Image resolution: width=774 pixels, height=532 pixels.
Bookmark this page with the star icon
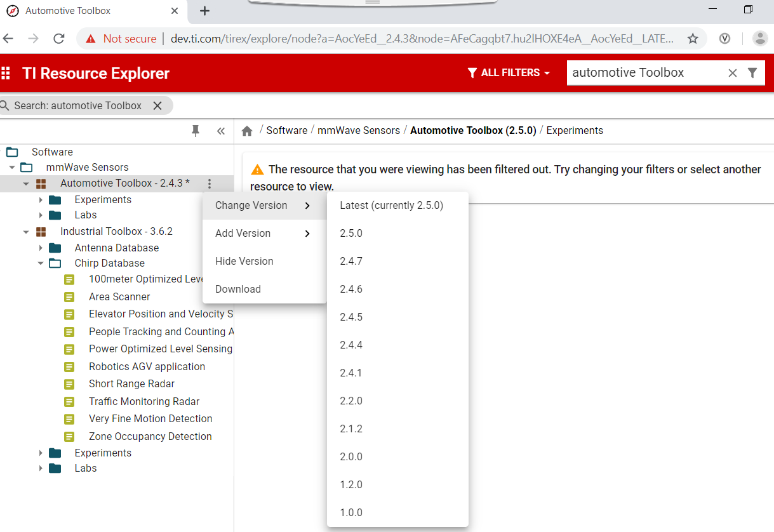click(x=693, y=39)
